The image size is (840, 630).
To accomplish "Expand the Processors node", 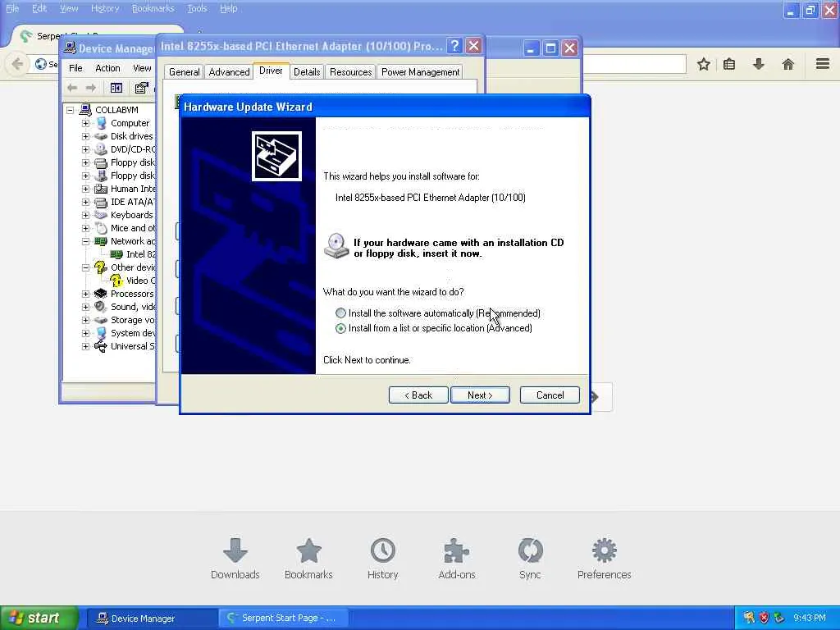I will 85,294.
